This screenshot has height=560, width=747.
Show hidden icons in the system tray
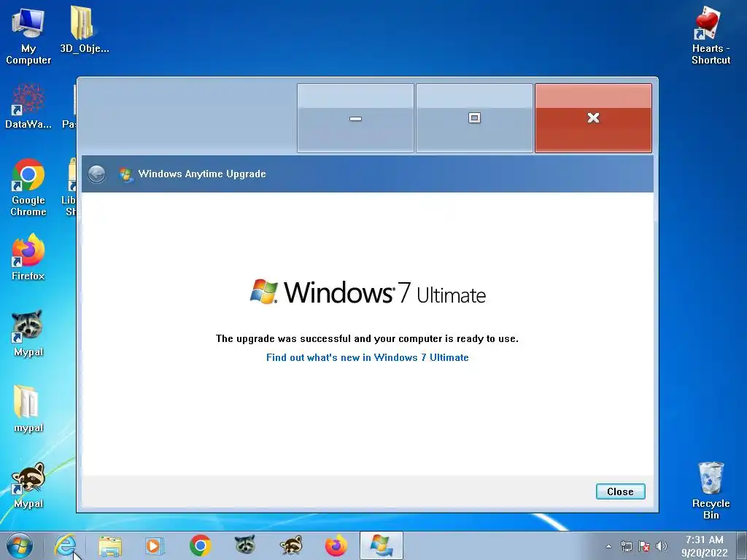[x=608, y=546]
